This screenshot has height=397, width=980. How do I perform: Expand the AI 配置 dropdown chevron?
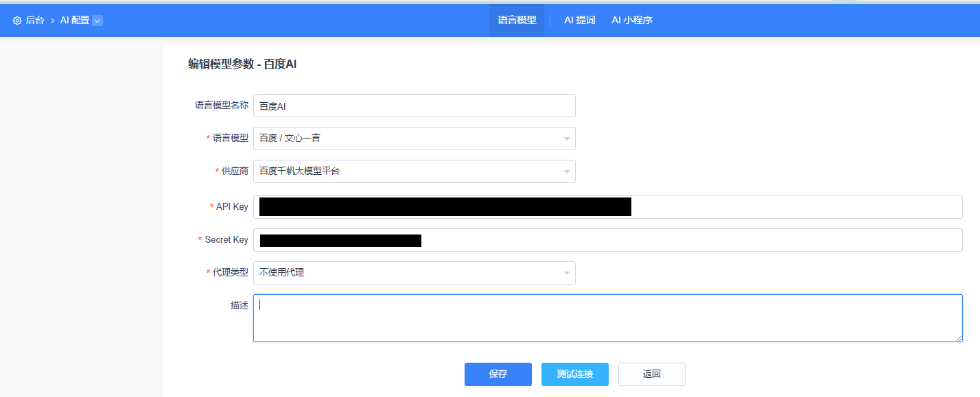[x=97, y=21]
